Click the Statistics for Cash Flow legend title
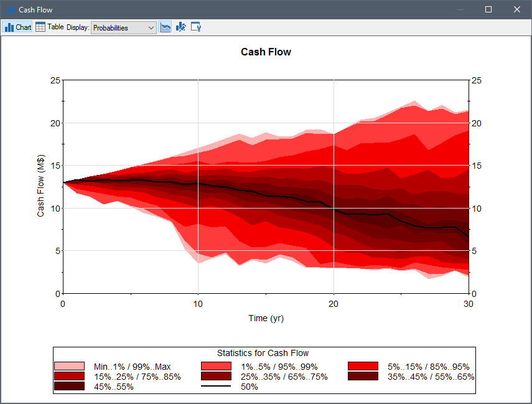 pos(263,354)
